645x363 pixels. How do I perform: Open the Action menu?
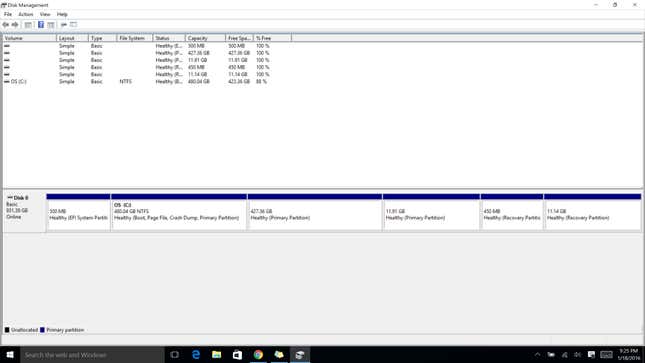[26, 14]
